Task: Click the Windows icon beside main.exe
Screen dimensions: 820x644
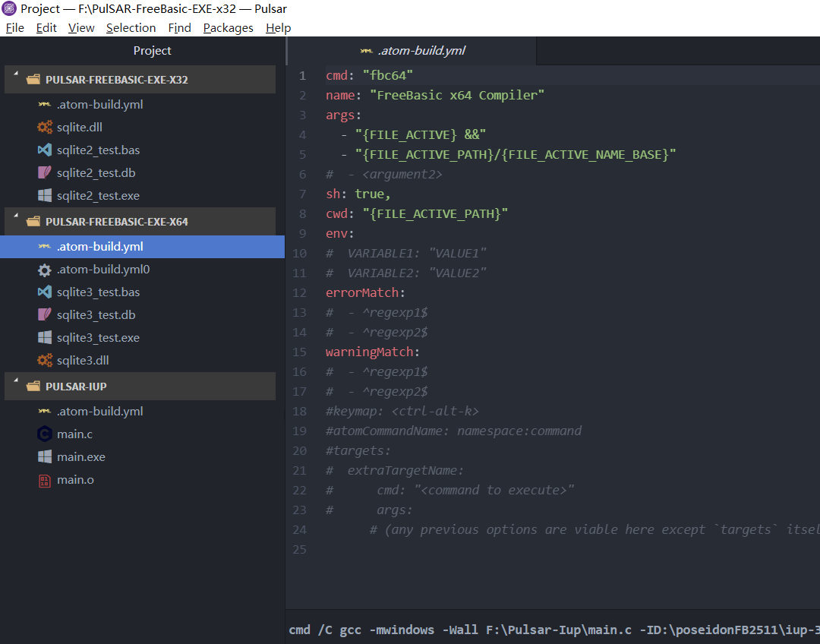Action: [x=45, y=456]
